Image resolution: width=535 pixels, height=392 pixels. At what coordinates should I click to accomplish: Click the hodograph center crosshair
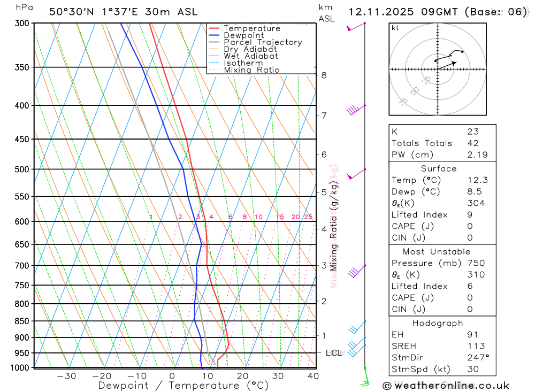[x=438, y=70]
